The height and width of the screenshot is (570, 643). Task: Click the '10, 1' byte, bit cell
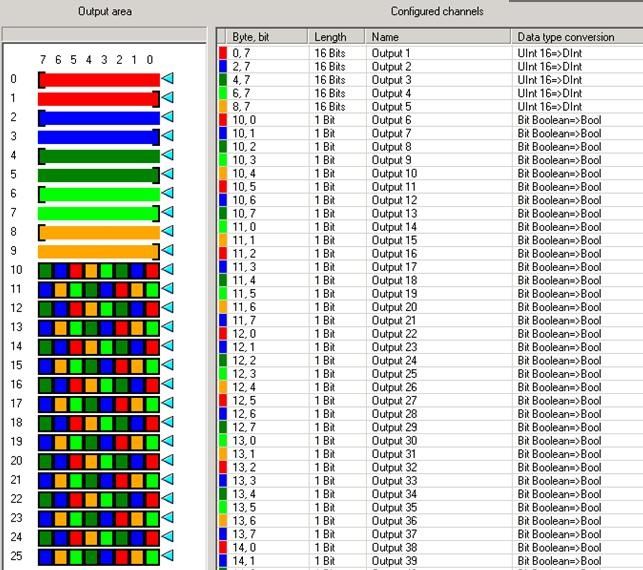click(x=244, y=133)
